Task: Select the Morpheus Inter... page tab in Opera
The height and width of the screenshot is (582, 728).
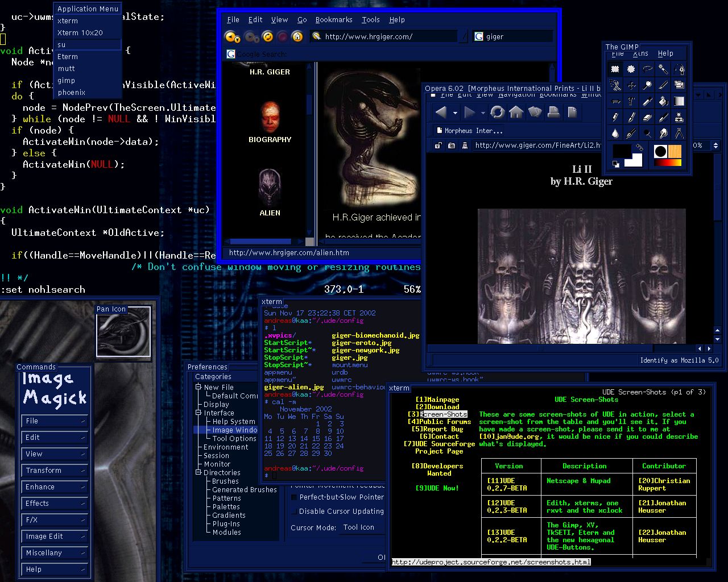Action: pos(469,130)
